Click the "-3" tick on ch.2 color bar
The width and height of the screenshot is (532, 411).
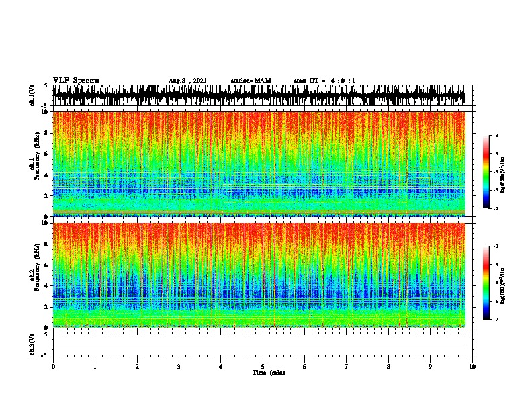point(495,246)
